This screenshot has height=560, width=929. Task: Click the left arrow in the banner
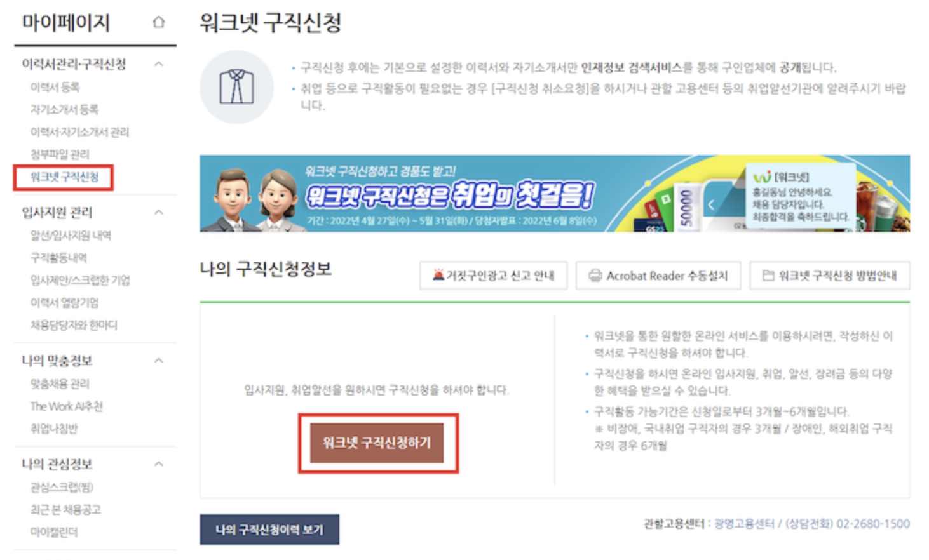click(712, 204)
